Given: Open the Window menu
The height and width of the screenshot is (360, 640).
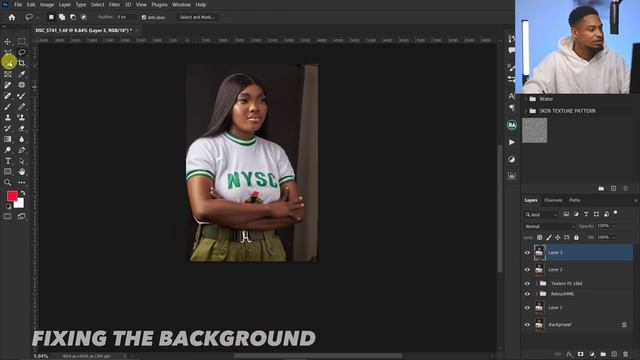Looking at the screenshot, I should [181, 5].
